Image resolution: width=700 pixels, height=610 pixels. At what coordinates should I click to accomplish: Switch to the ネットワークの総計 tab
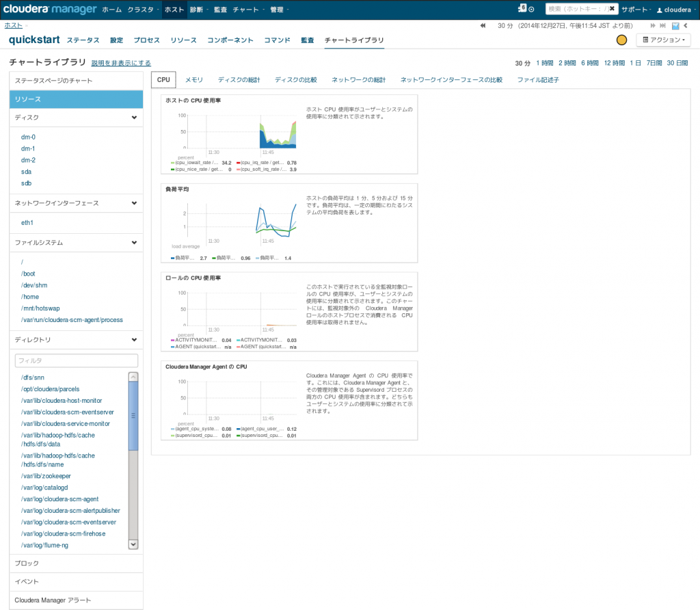[358, 80]
